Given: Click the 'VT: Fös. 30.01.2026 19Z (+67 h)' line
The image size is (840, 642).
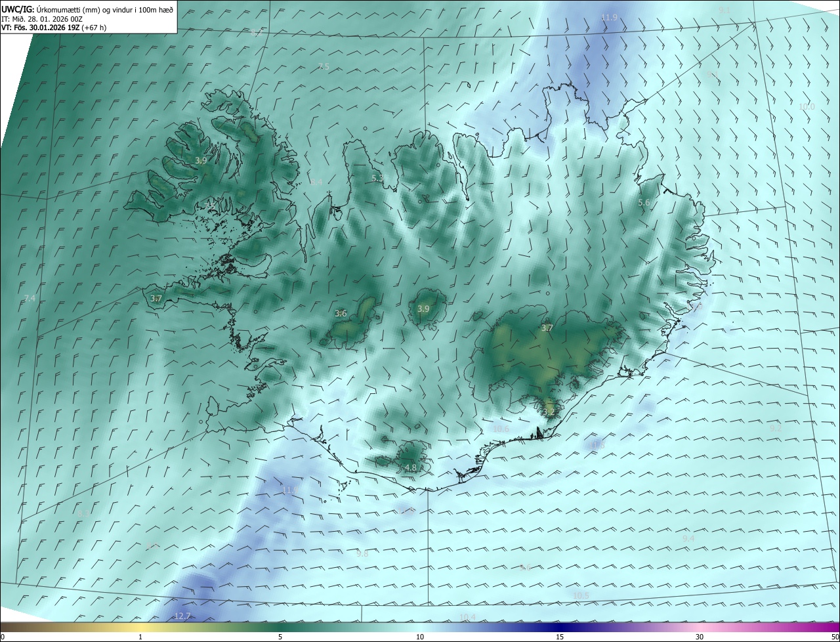Looking at the screenshot, I should tap(54, 28).
